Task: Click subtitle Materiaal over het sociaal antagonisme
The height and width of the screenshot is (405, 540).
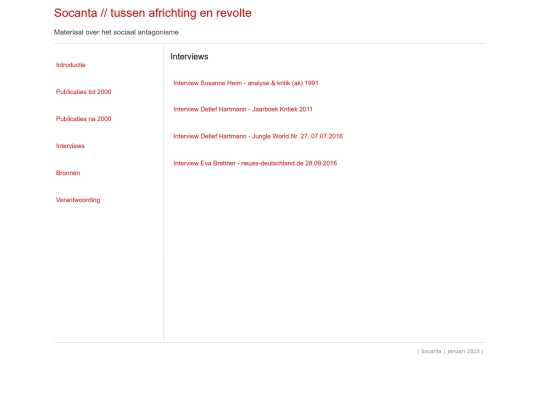Action: 116,32
